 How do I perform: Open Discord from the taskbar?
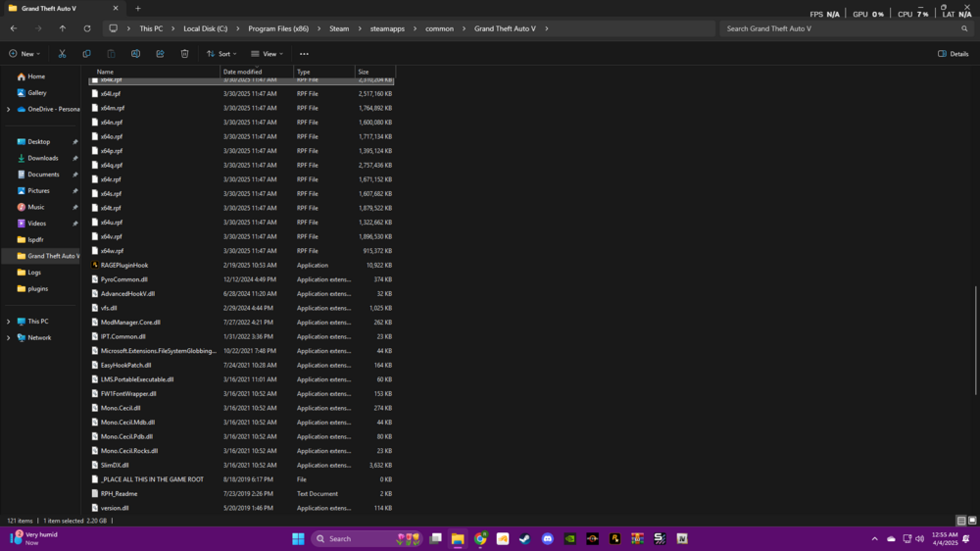(548, 538)
